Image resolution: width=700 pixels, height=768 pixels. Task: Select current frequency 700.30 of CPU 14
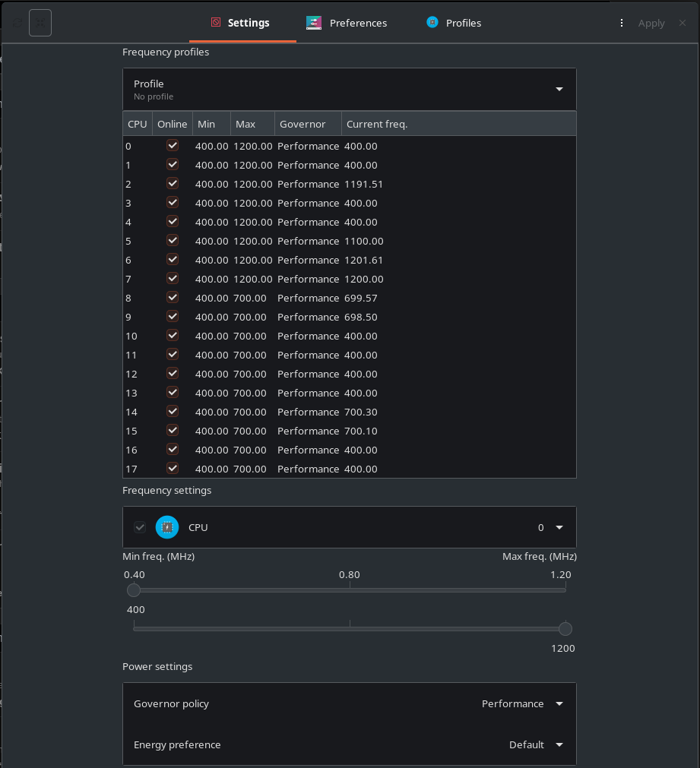coord(361,412)
